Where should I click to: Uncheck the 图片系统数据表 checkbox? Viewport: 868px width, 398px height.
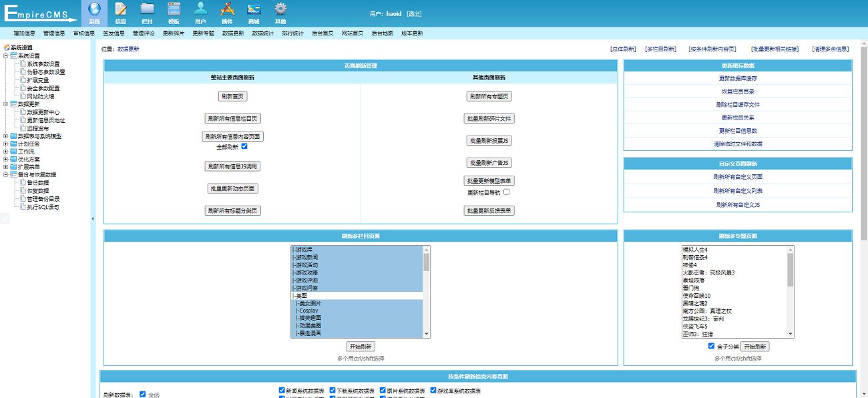pos(383,391)
